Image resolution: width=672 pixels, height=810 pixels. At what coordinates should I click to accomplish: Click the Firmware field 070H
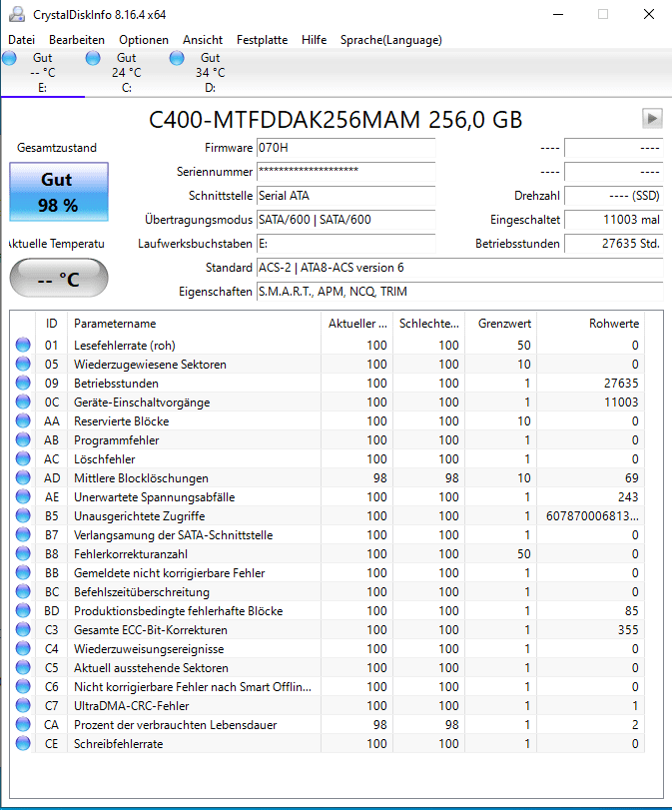pyautogui.click(x=346, y=148)
